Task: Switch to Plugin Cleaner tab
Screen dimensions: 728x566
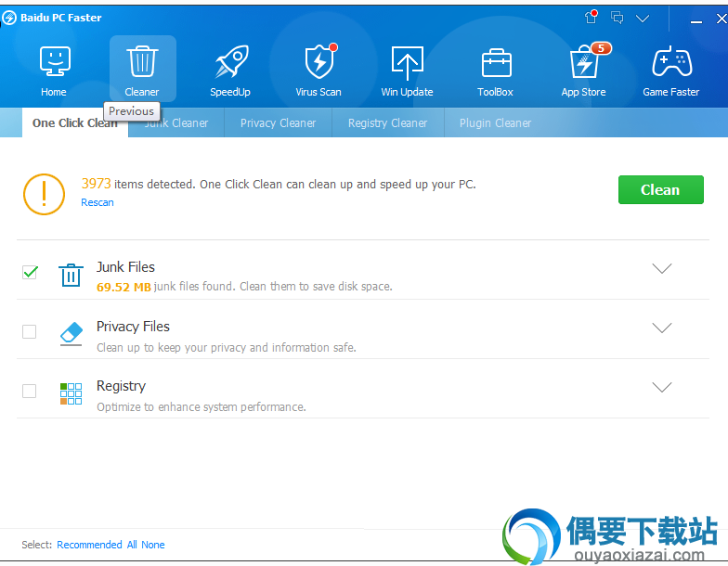Action: 496,122
